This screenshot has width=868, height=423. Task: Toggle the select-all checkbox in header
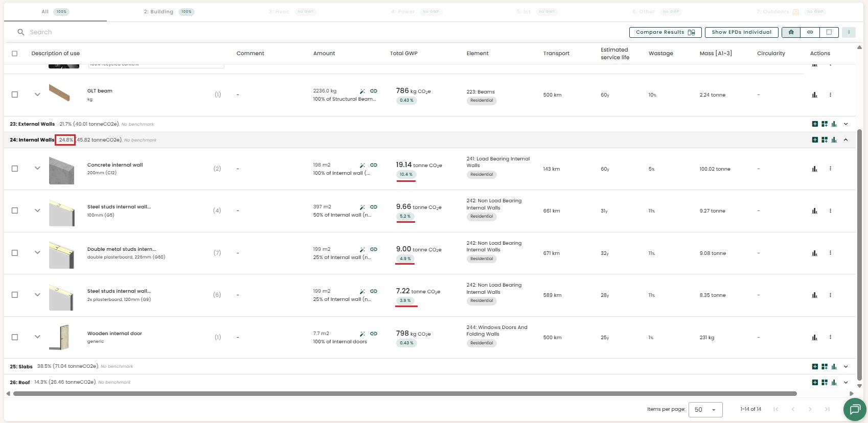[15, 54]
